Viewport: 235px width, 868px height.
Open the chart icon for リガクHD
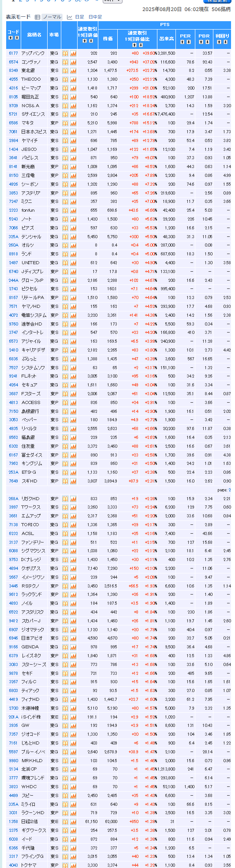tap(73, 499)
